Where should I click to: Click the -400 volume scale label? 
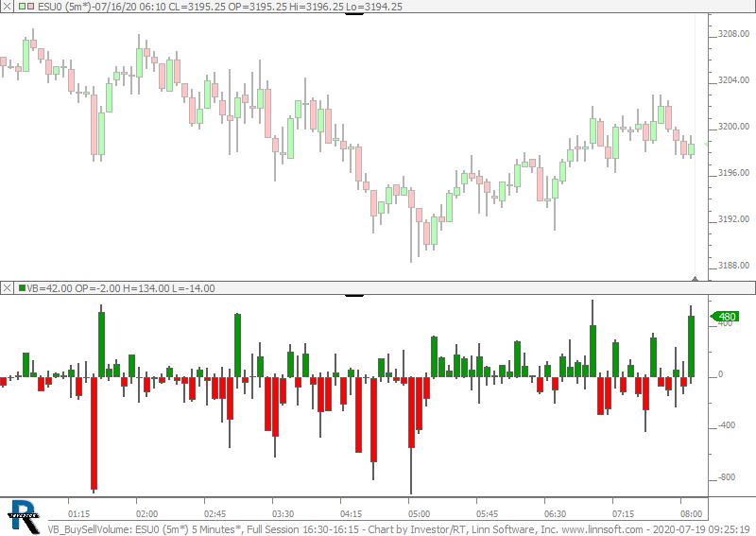[x=726, y=425]
